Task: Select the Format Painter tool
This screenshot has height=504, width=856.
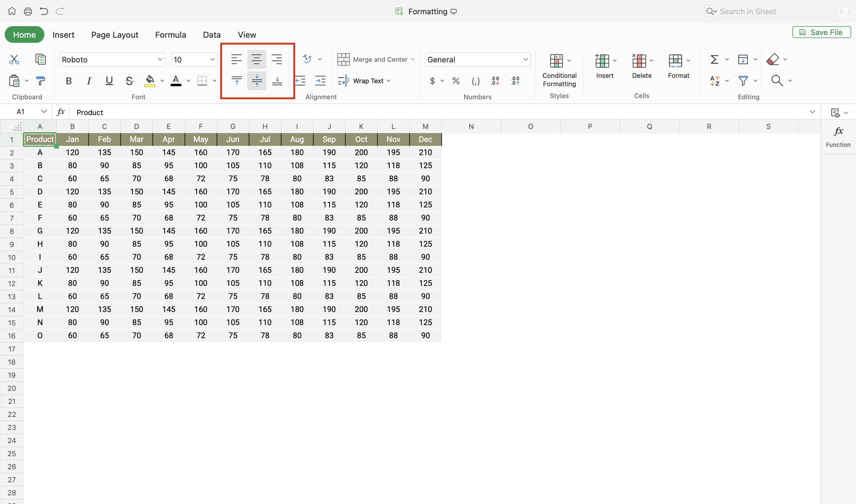Action: (x=40, y=81)
